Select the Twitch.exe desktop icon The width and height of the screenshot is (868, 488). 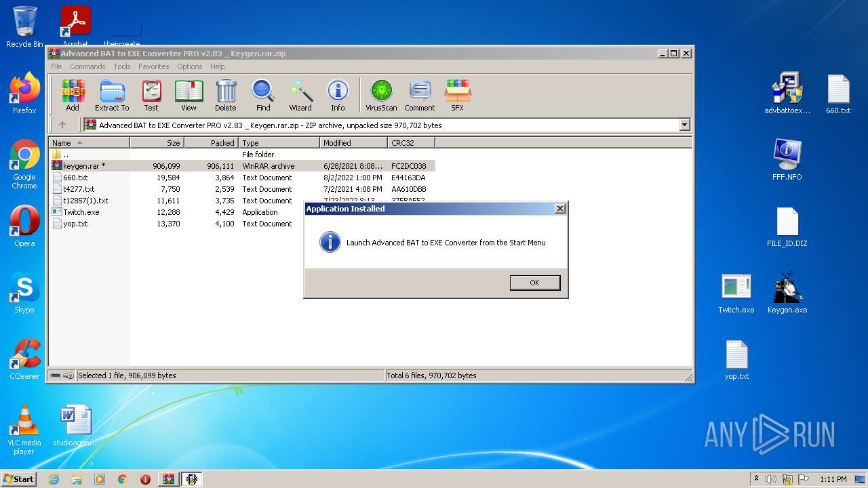click(x=736, y=293)
